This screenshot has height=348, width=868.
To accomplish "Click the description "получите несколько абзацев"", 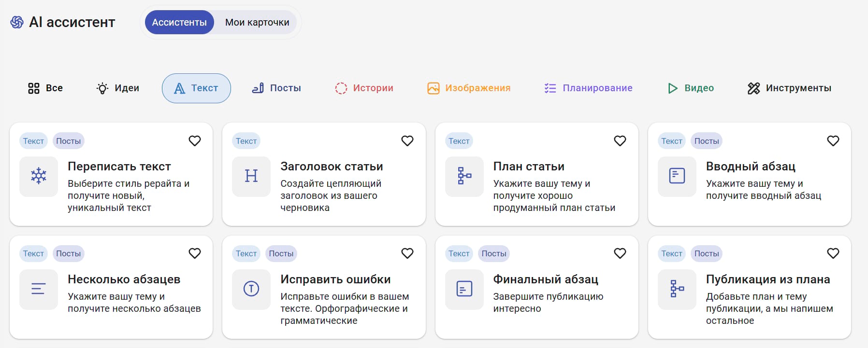I will pos(134,309).
